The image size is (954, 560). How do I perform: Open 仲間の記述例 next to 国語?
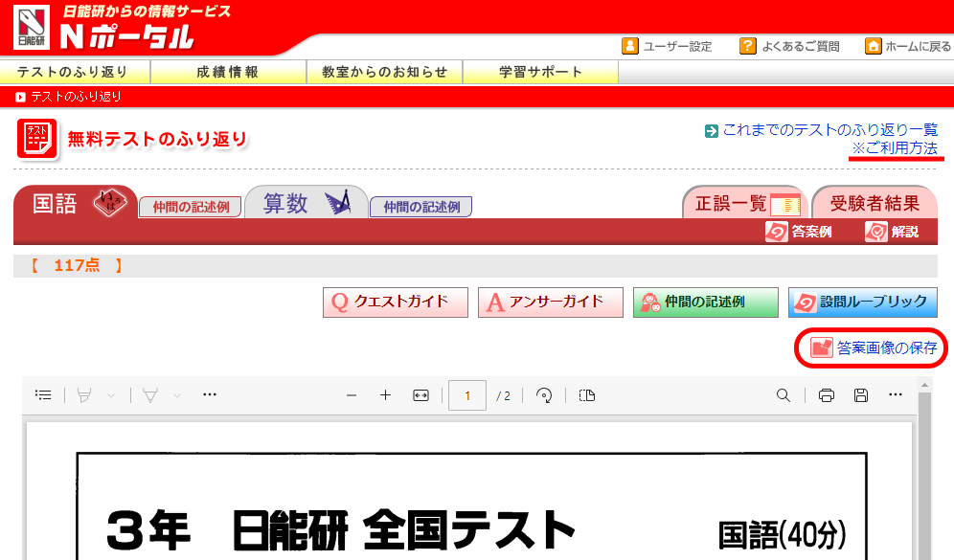pos(191,207)
